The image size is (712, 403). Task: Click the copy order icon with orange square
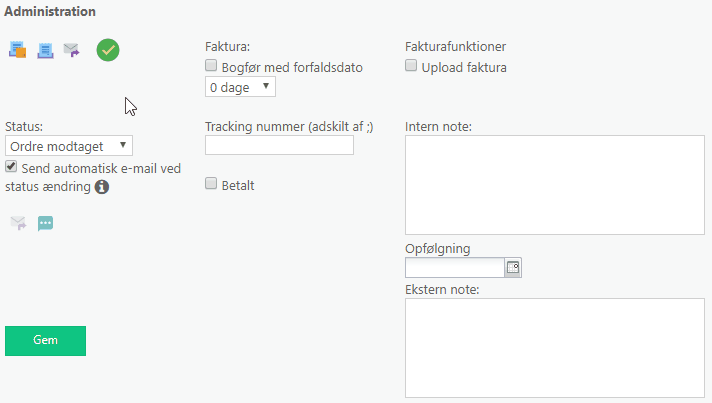coord(17,49)
